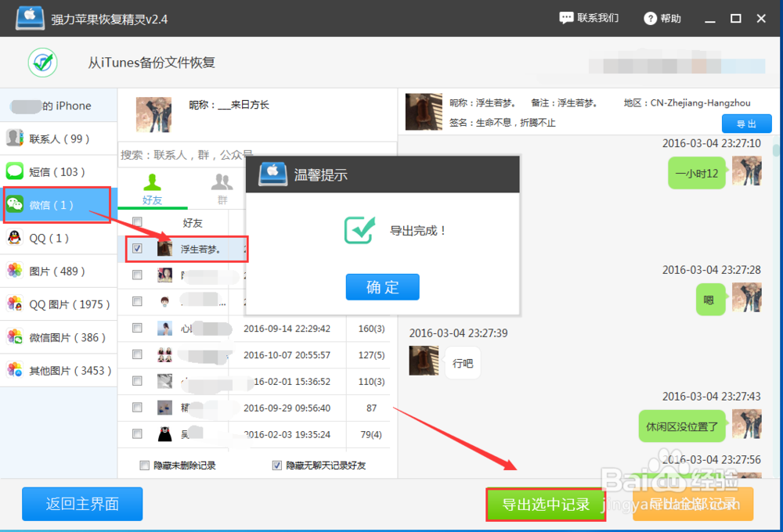Click own profile avatar 来日方长
783x532 pixels.
[x=153, y=115]
